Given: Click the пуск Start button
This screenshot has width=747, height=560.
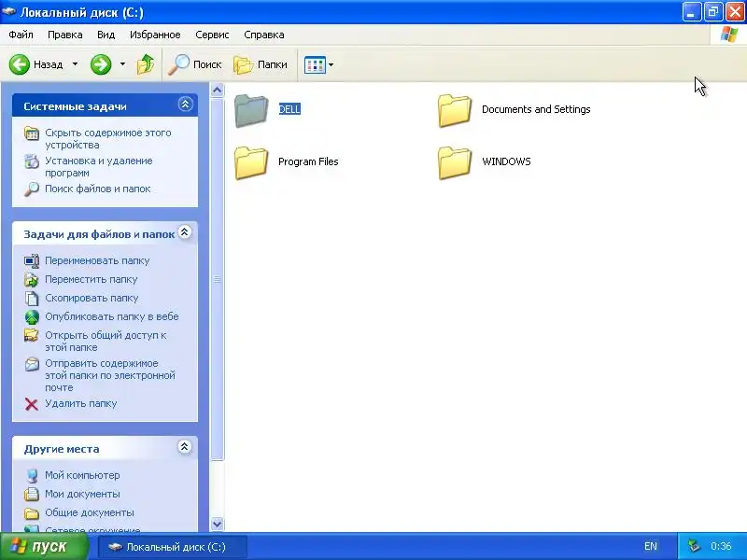Looking at the screenshot, I should [x=44, y=546].
